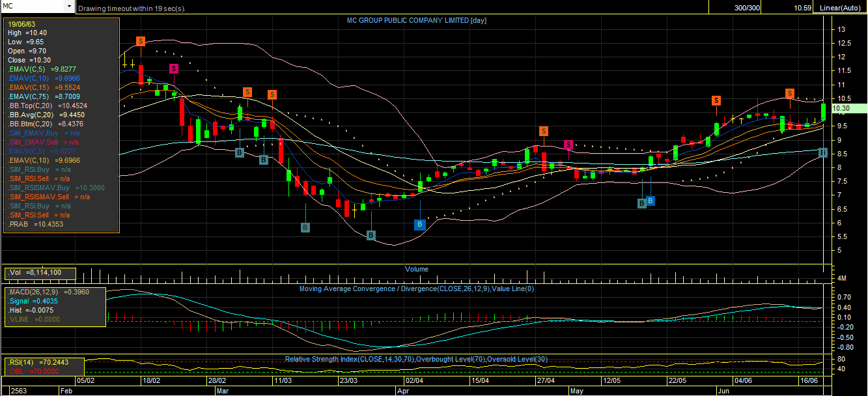This screenshot has height=396, width=868.
Task: Click the 'Volume' panel title
Action: pyautogui.click(x=417, y=269)
